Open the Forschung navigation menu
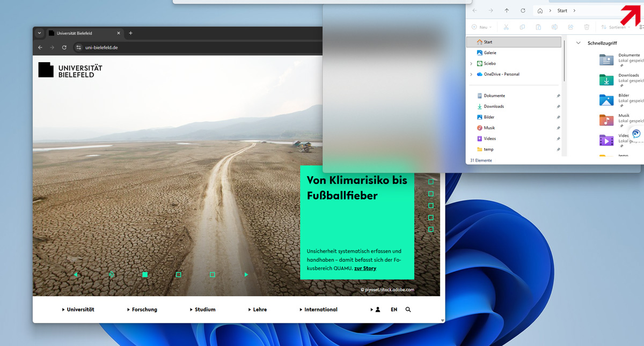This screenshot has height=346, width=644. point(142,310)
